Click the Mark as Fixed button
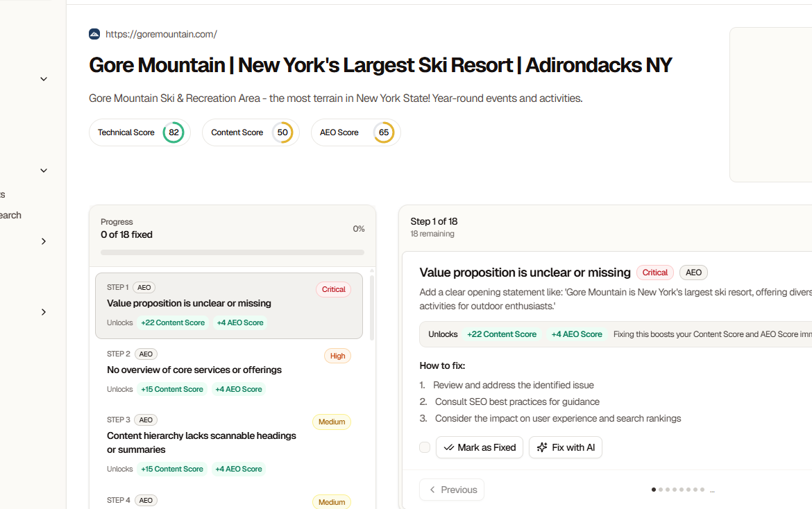 [x=480, y=447]
